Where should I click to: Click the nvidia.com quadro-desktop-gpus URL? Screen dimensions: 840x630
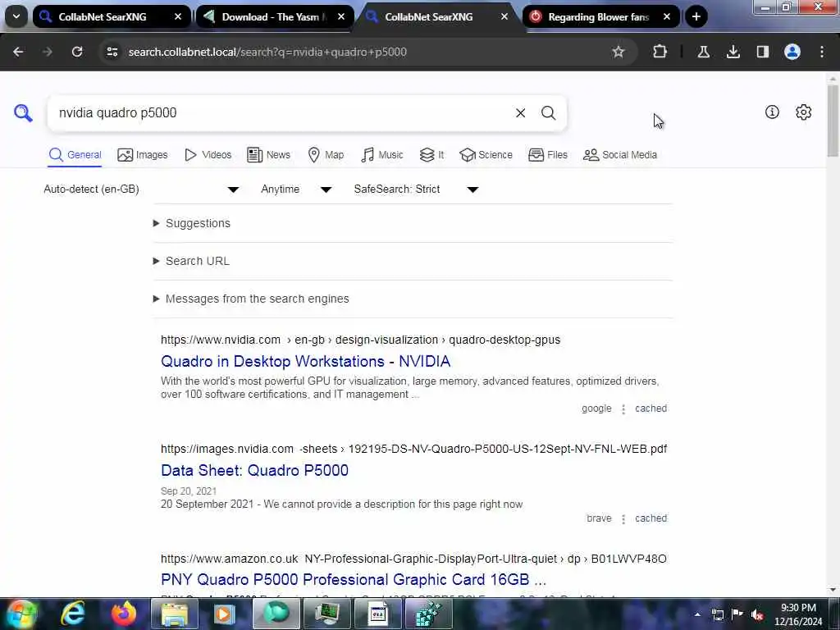pyautogui.click(x=361, y=340)
